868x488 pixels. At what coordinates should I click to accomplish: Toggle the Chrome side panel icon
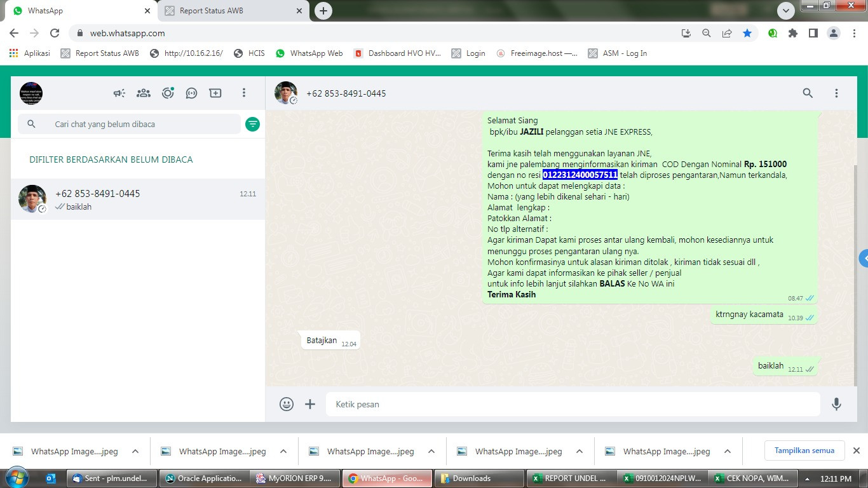click(813, 33)
